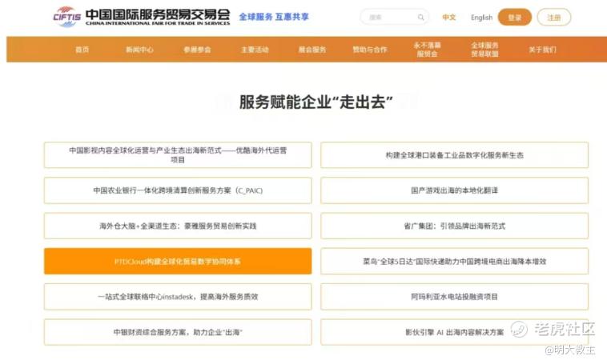Open 国产游戏出海的本地化翻译 case
The image size is (607, 364).
point(455,190)
